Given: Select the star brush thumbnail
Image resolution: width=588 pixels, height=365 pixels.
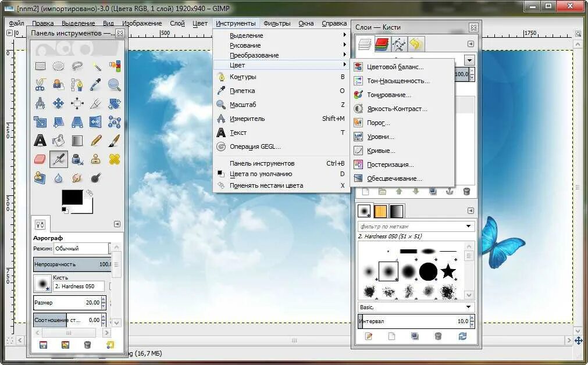Looking at the screenshot, I should click(x=448, y=271).
